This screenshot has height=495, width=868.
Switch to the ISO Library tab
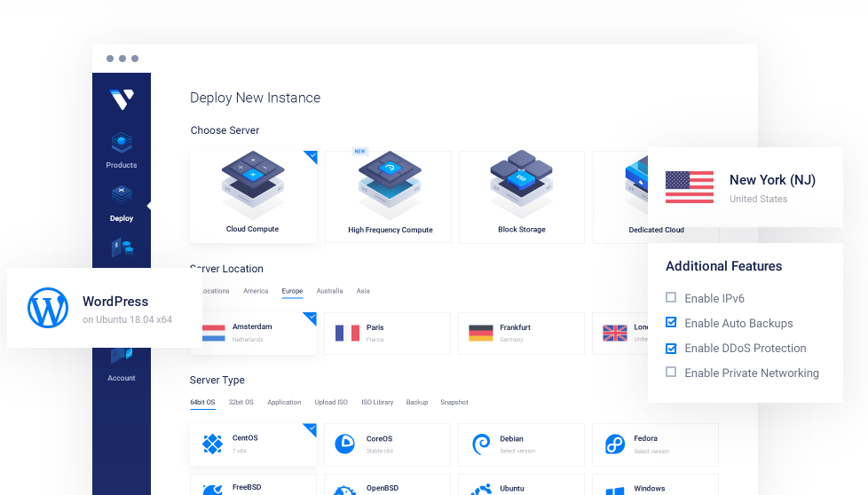point(377,402)
